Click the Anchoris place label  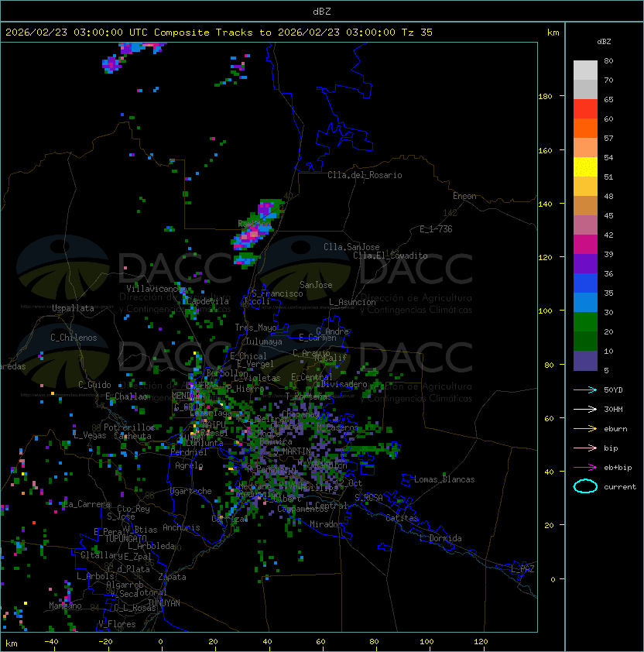coord(181,527)
